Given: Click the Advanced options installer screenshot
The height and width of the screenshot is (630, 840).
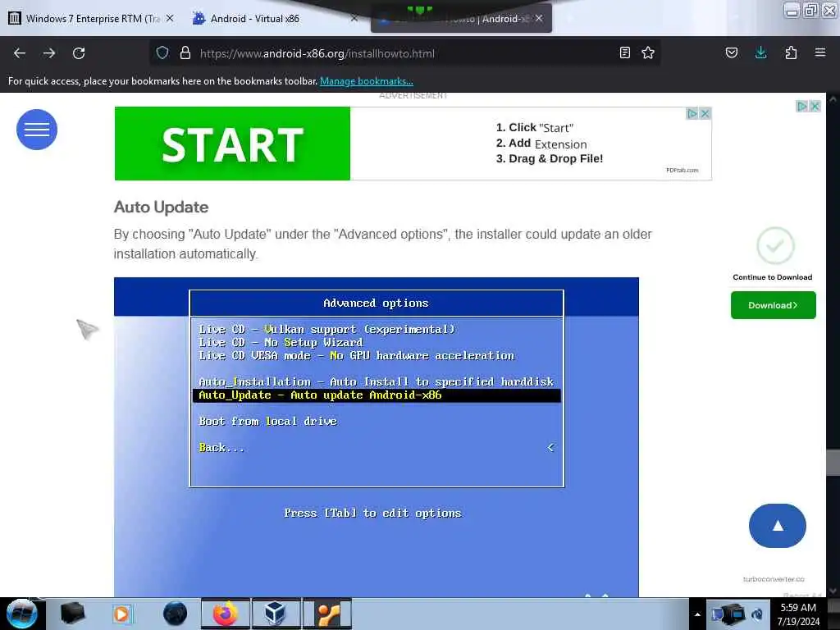Looking at the screenshot, I should (376, 436).
